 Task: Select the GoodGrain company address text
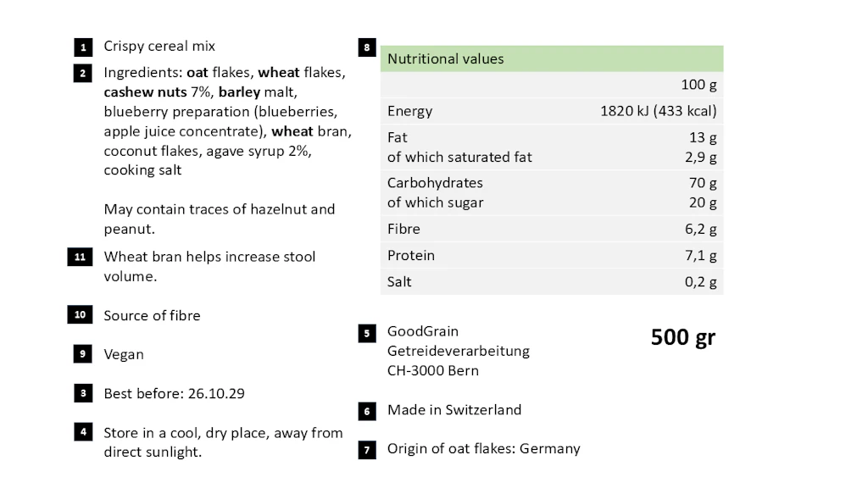click(459, 351)
